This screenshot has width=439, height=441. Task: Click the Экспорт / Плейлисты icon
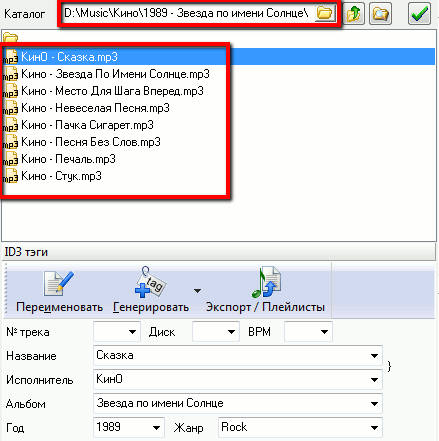pos(266,282)
